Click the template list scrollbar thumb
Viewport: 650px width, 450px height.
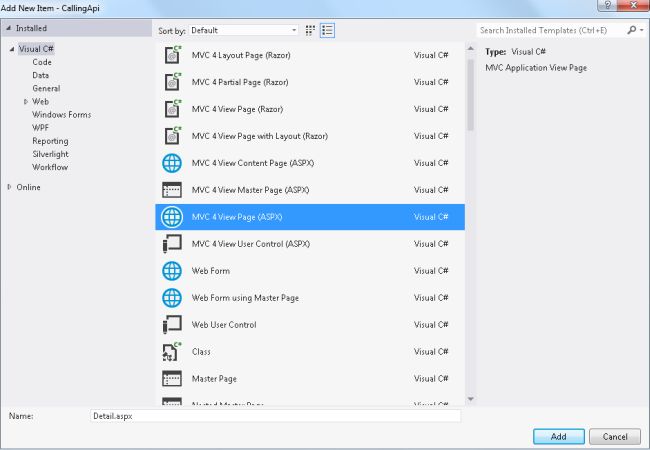coord(471,94)
